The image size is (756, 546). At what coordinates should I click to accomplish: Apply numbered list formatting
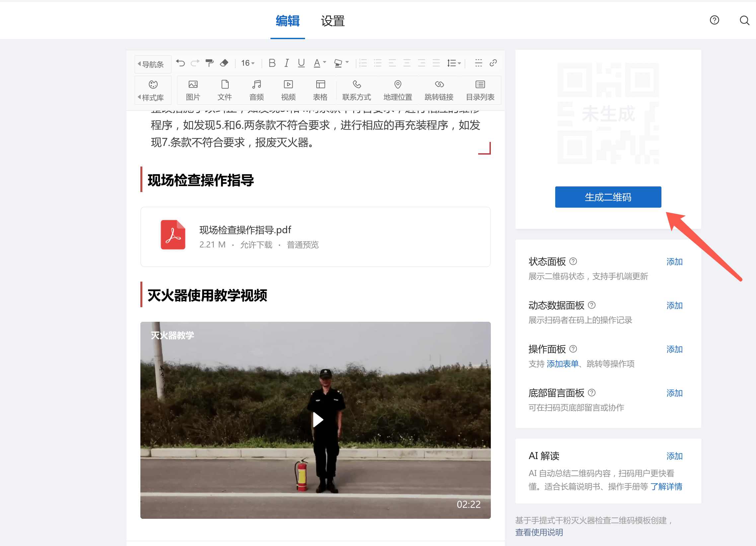[363, 63]
